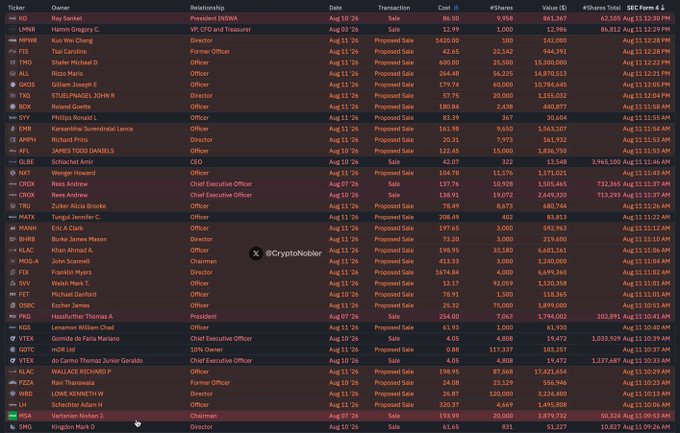Open owner Khan Ahmad A. link

pos(72,250)
